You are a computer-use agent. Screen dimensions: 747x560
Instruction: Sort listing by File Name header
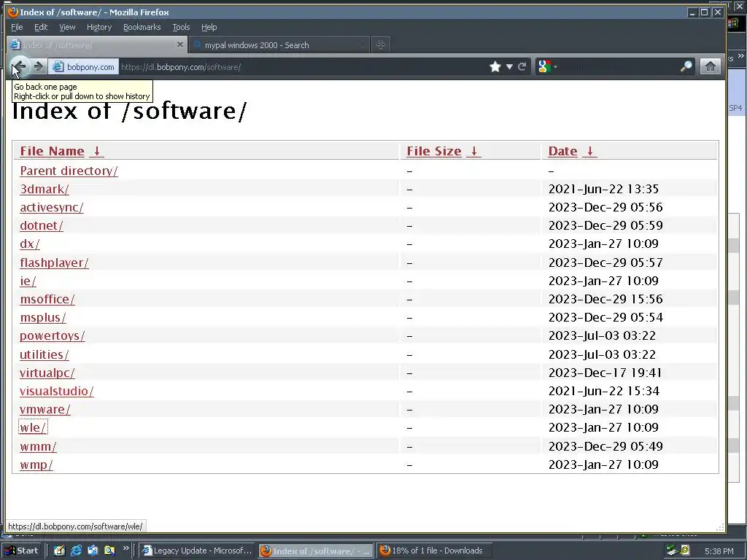(x=52, y=151)
